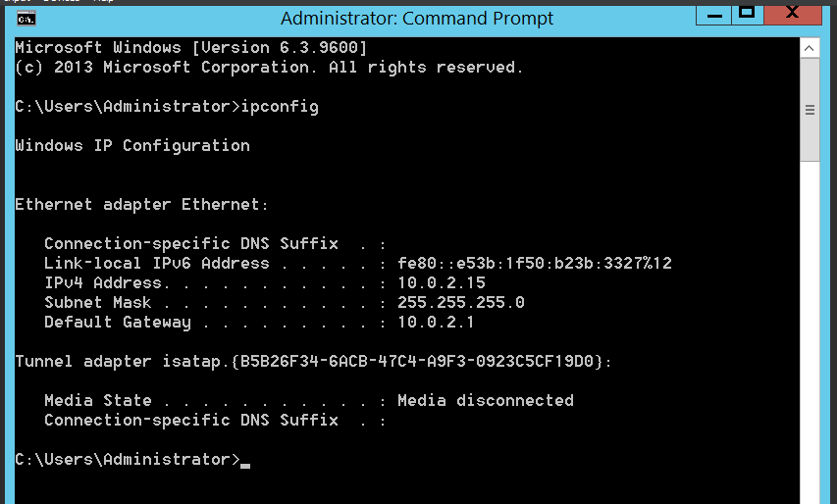Click the subnet mask 255.255.255.0
837x504 pixels.
(461, 302)
